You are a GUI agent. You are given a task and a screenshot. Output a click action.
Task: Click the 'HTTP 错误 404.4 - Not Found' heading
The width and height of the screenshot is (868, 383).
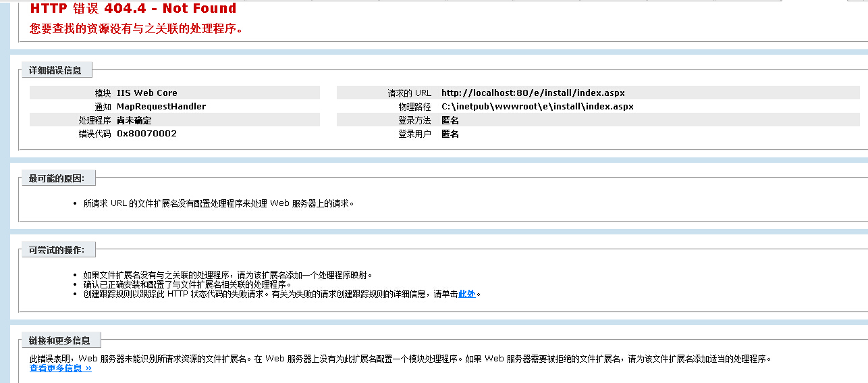pyautogui.click(x=133, y=9)
